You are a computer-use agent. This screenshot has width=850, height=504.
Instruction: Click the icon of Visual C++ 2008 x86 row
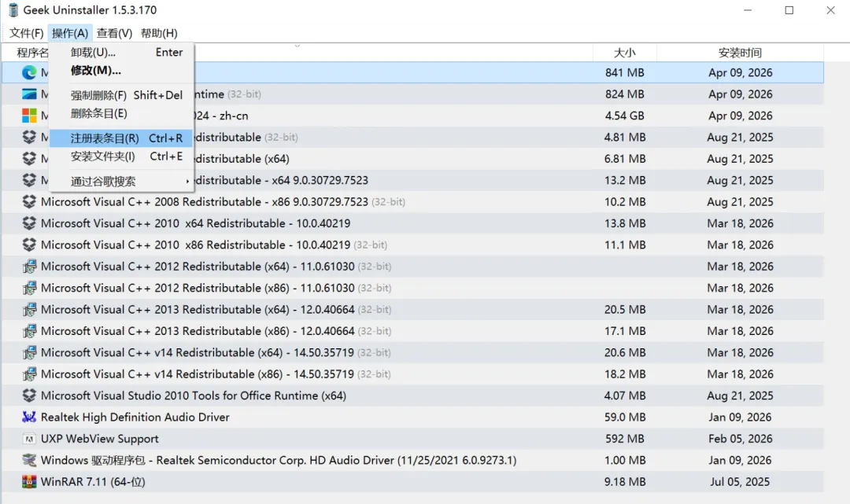[x=29, y=202]
